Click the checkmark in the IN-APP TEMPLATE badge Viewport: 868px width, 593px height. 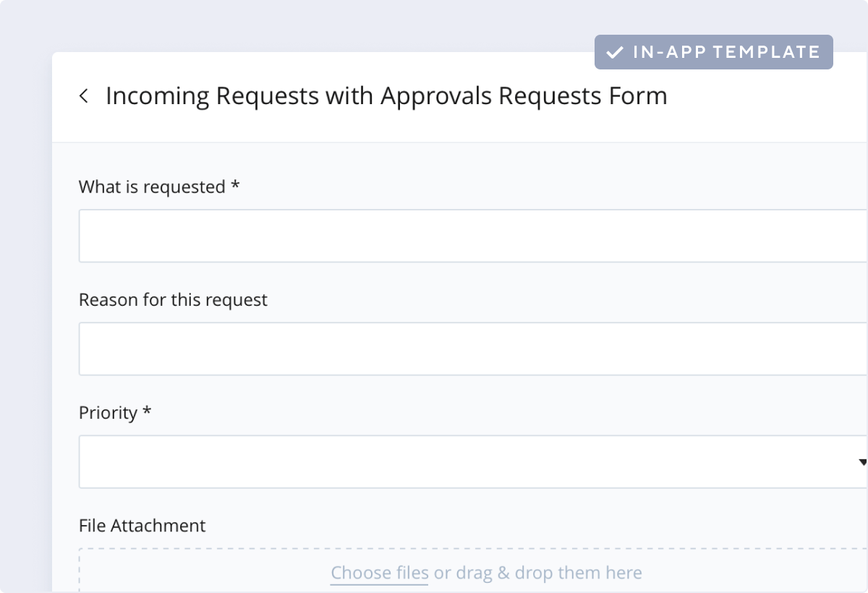pyautogui.click(x=614, y=51)
